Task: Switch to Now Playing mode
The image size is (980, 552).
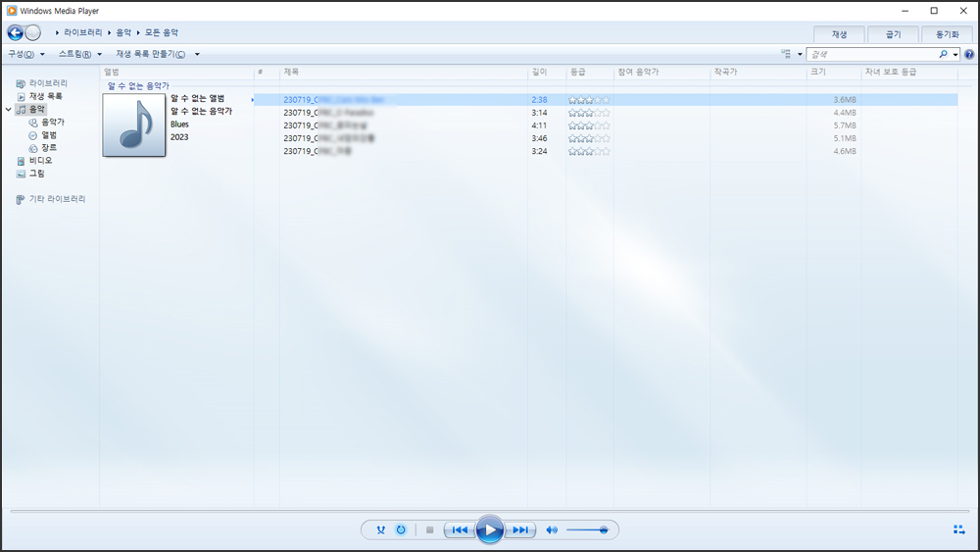Action: click(959, 530)
